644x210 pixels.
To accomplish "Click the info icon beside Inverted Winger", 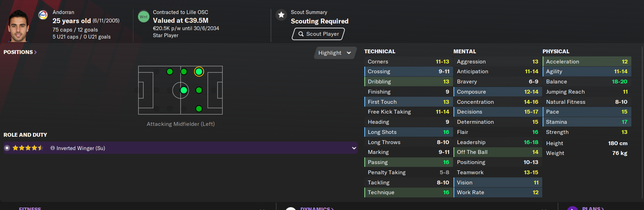I will coord(53,148).
